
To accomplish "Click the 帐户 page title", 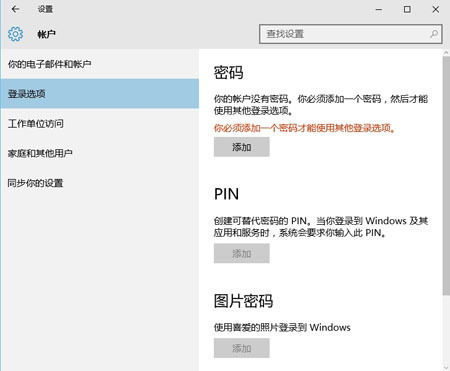I will pyautogui.click(x=46, y=34).
